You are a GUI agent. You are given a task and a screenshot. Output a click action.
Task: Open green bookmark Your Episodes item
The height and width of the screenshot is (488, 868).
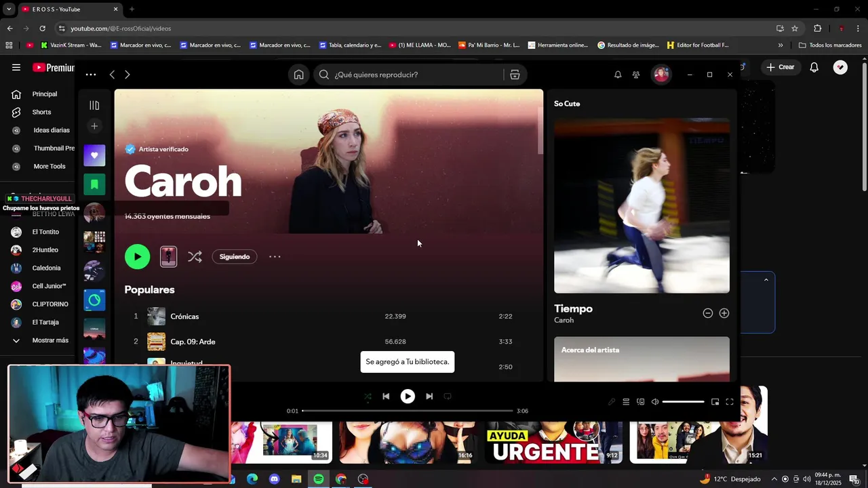94,184
